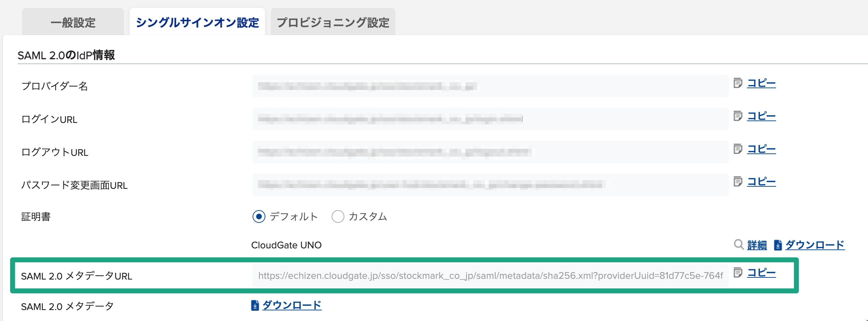Click copy icon beside プロバイダー名 field
Image resolution: width=868 pixels, height=321 pixels.
[x=738, y=83]
